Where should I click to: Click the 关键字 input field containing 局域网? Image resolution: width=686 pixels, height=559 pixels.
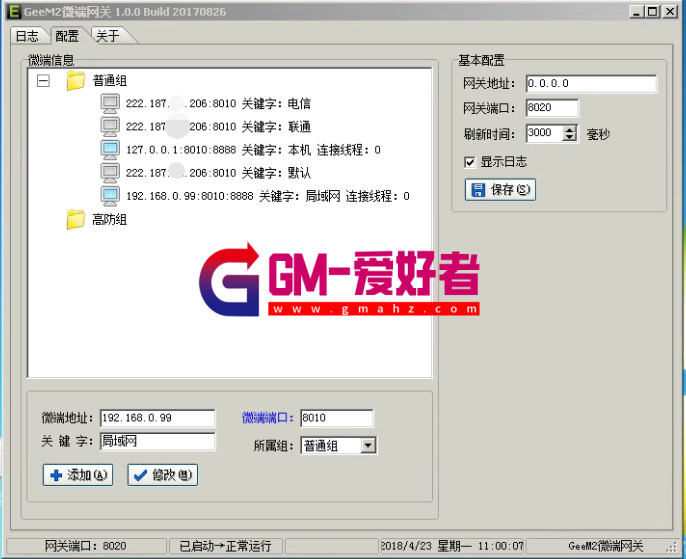pyautogui.click(x=158, y=441)
